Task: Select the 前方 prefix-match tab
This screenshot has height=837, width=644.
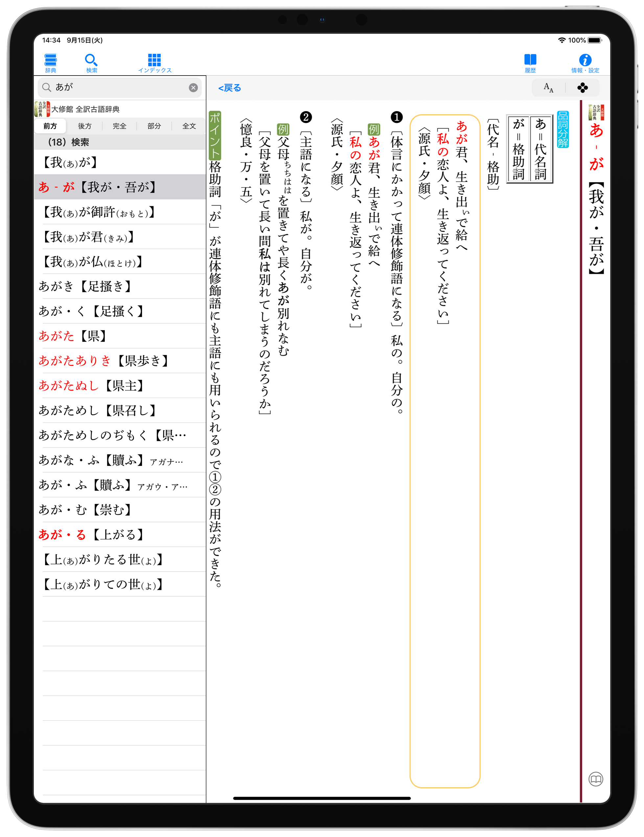Action: [x=50, y=126]
